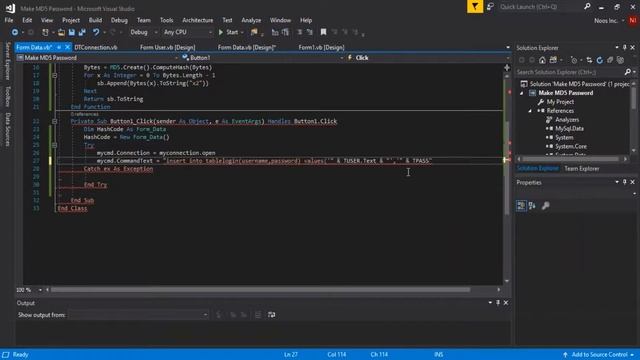The height and width of the screenshot is (360, 640).
Task: Pin the Output panel
Action: pyautogui.click(x=498, y=302)
